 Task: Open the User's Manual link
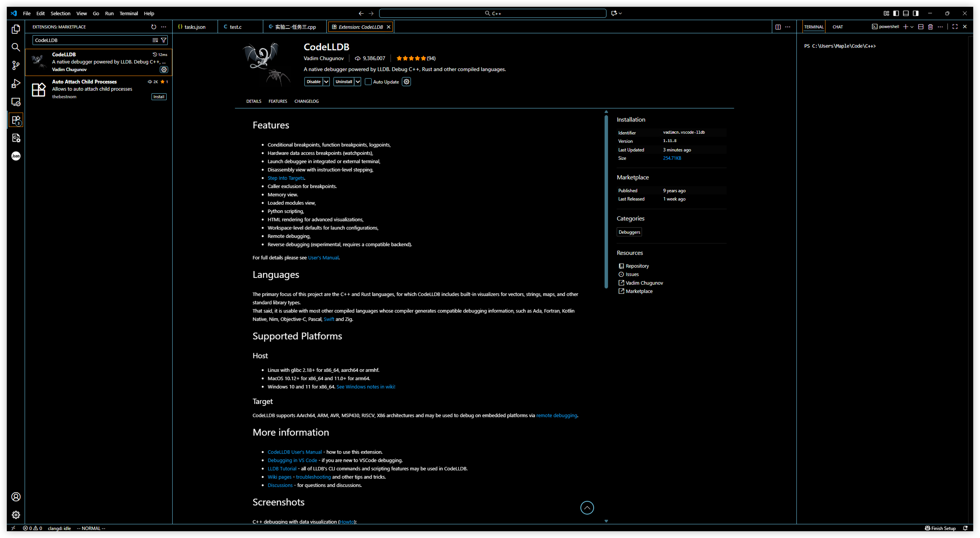323,258
